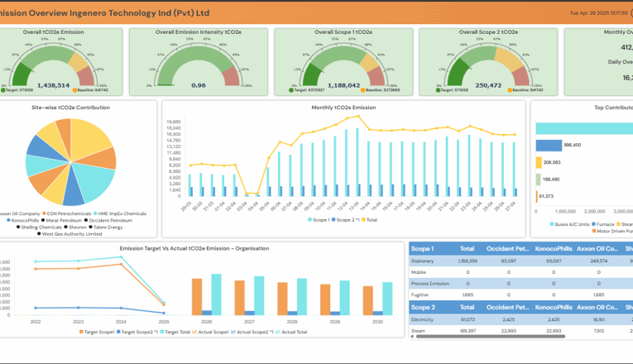Select the Scope 1 table header
The width and height of the screenshot is (633, 364).
tap(422, 247)
